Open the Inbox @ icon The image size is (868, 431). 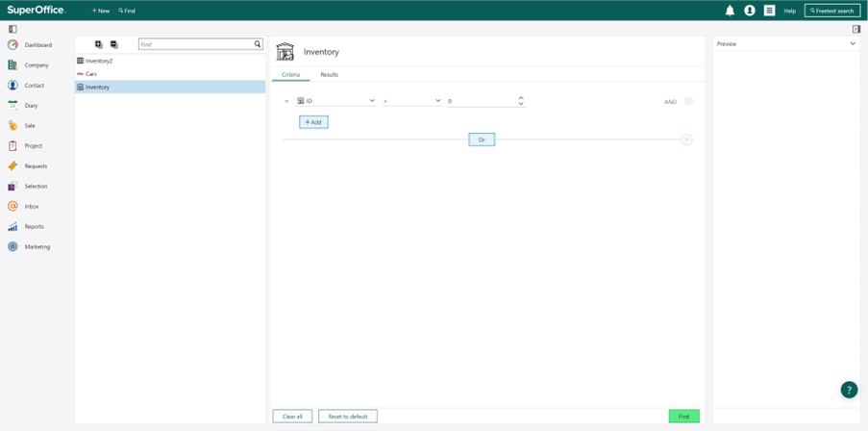[12, 206]
